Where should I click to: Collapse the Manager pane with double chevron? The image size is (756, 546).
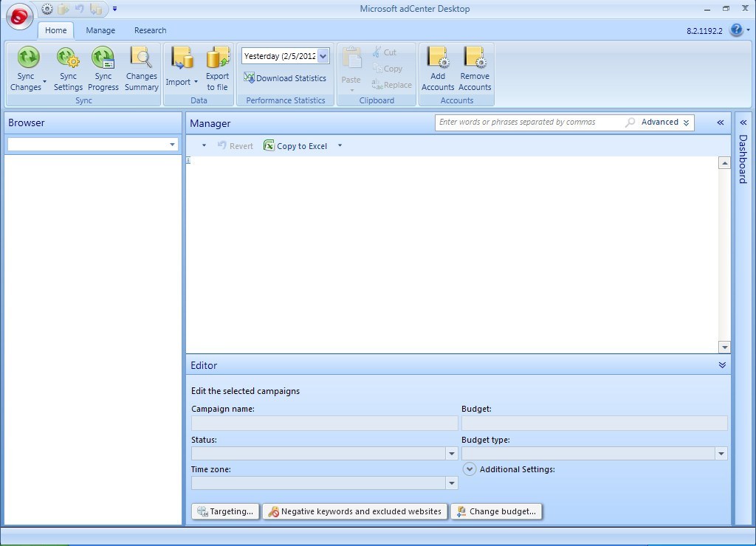pyautogui.click(x=721, y=122)
